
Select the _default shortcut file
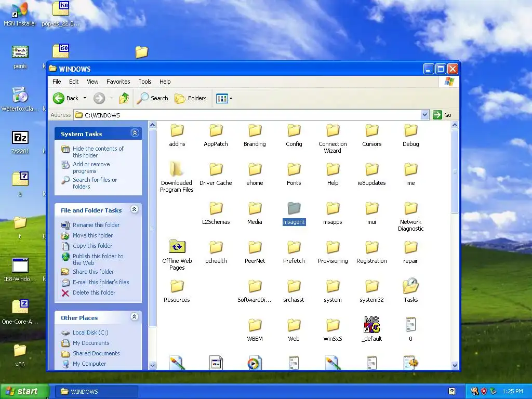pos(372,329)
